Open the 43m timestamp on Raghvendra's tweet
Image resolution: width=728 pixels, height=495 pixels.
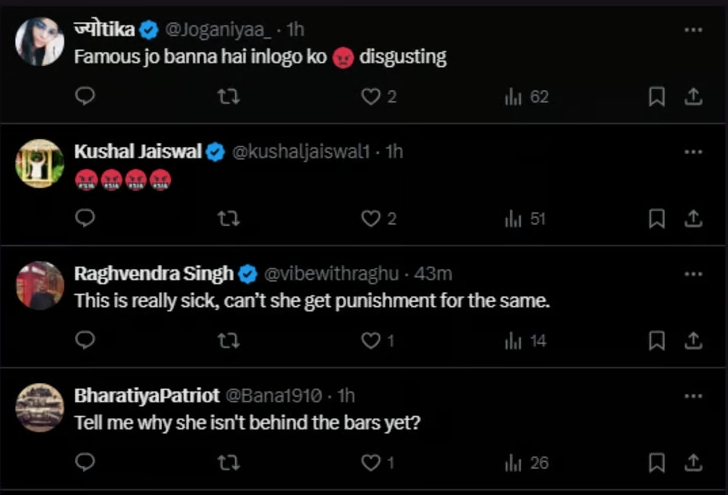click(x=433, y=274)
